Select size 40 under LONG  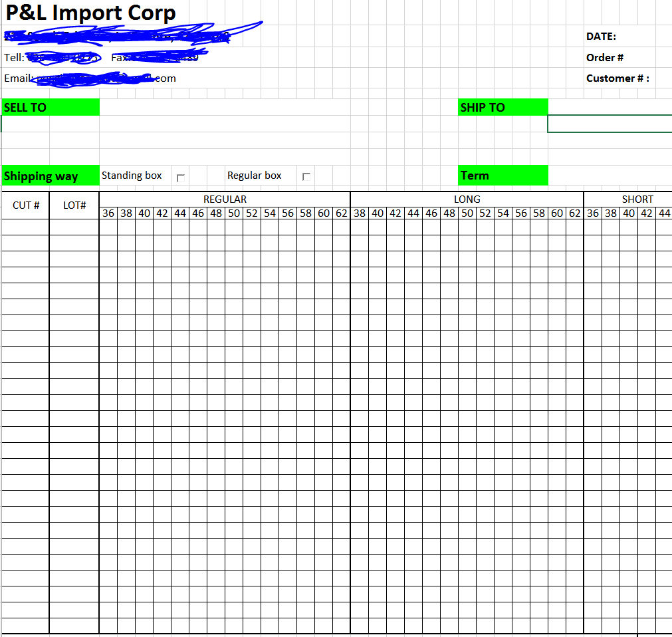tap(378, 213)
